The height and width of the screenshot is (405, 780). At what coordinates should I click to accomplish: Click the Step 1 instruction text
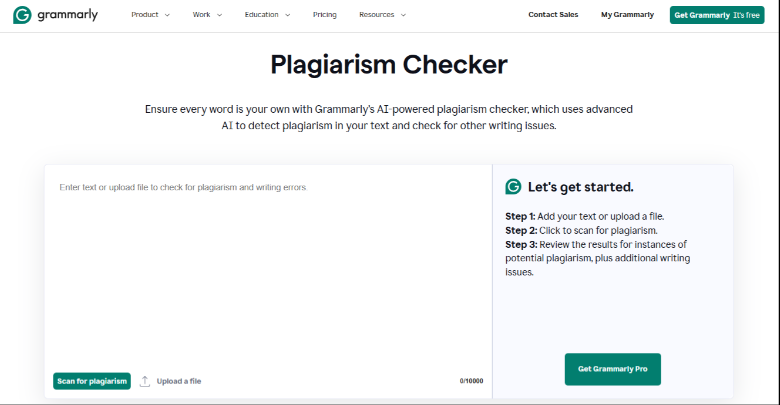585,216
